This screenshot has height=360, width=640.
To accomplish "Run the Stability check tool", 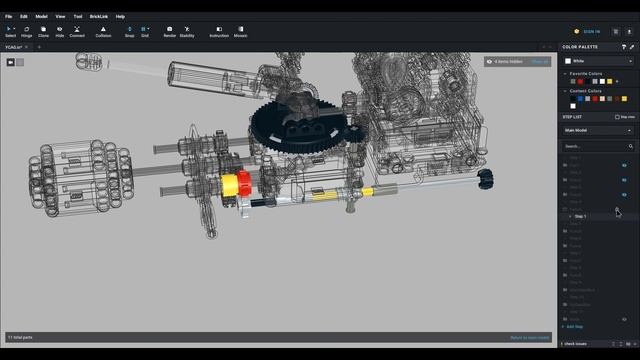I will pos(187,31).
